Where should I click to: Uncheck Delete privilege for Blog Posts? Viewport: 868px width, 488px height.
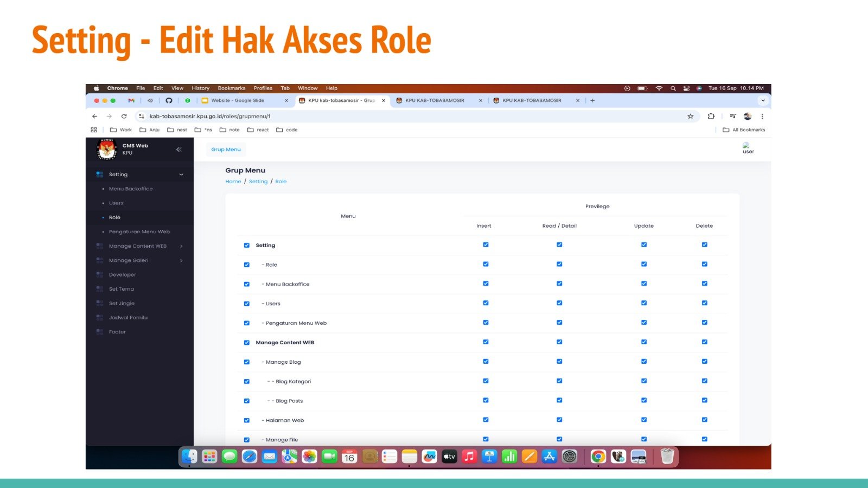(x=704, y=400)
